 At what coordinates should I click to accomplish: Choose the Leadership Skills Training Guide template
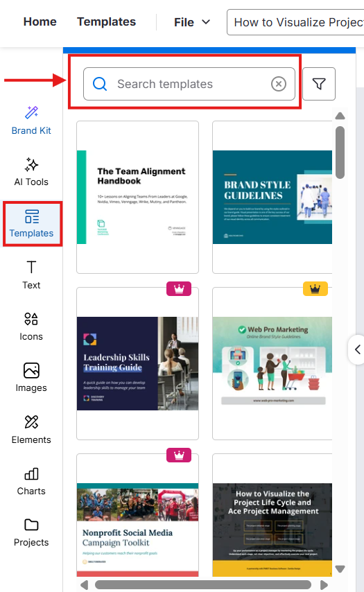pos(137,363)
